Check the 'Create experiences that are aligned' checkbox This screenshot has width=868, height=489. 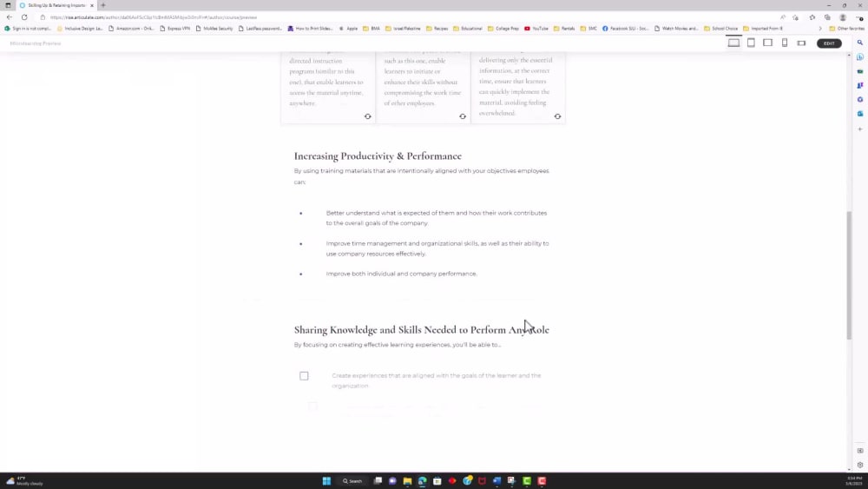pos(304,376)
